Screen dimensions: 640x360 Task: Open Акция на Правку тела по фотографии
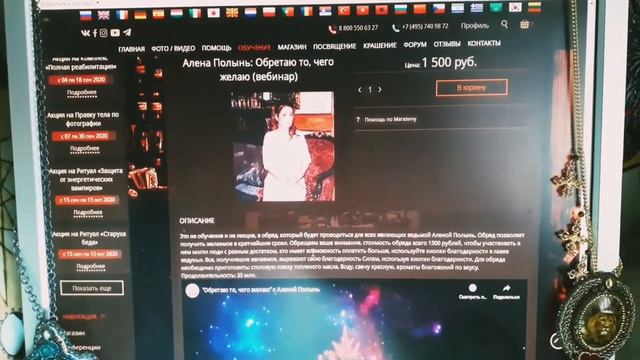tap(83, 119)
